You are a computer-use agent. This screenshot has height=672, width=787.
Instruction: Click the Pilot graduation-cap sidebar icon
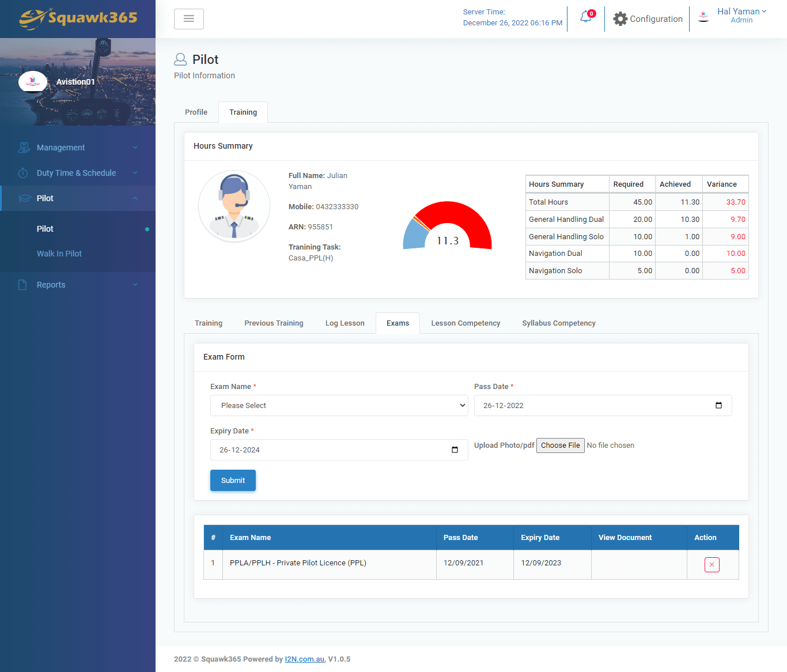click(x=24, y=198)
